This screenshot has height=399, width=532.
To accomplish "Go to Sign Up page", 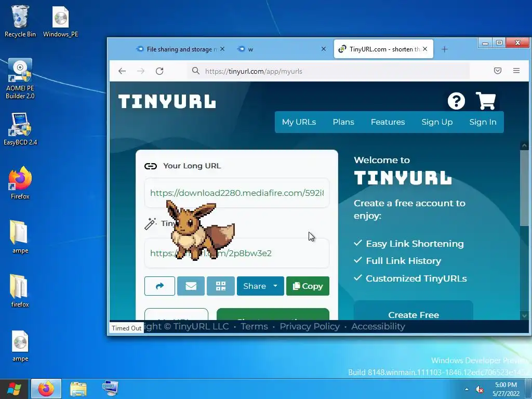I will 437,122.
